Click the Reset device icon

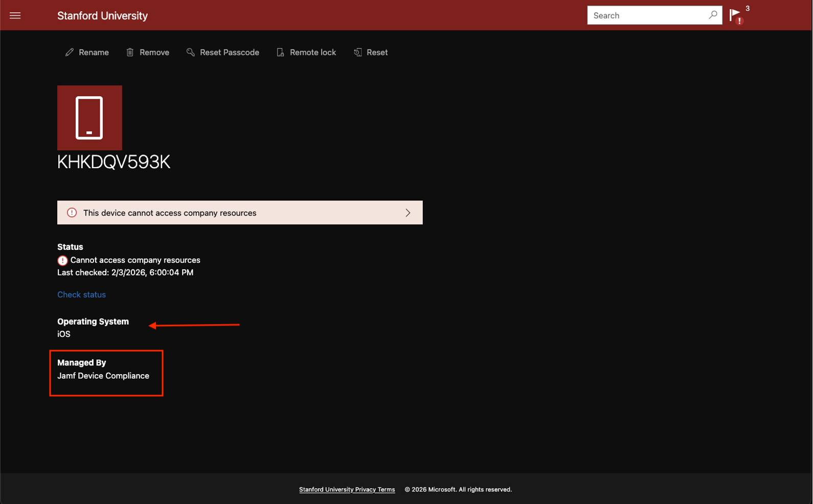(358, 52)
